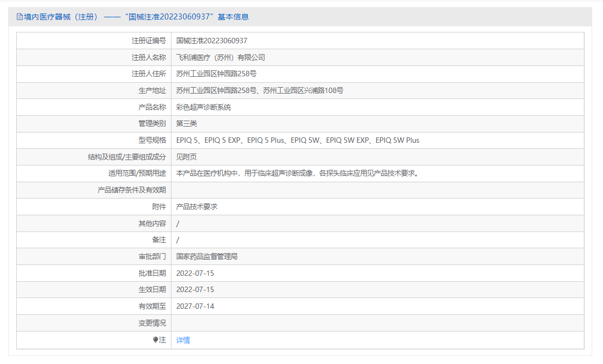Image resolution: width=603 pixels, height=364 pixels.
Task: Click the intended use text 本产品在医疗机构中
Action: [298, 174]
